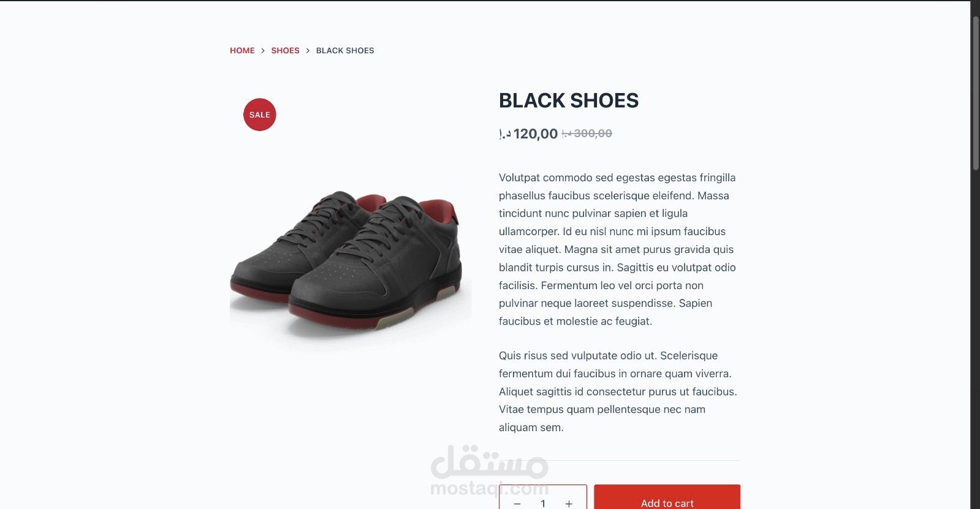The image size is (980, 509).
Task: Increase quantity with the plus button
Action: [x=569, y=503]
